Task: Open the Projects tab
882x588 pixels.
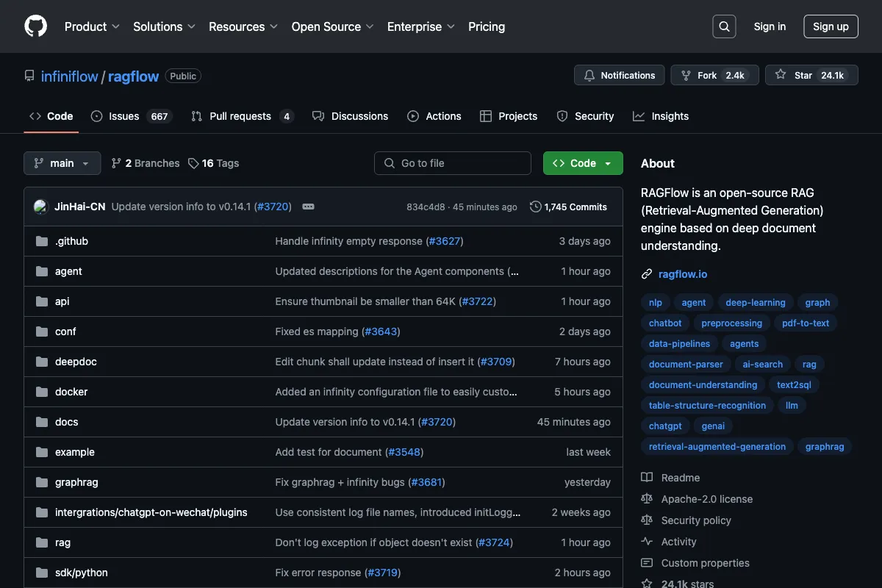Action: click(509, 116)
